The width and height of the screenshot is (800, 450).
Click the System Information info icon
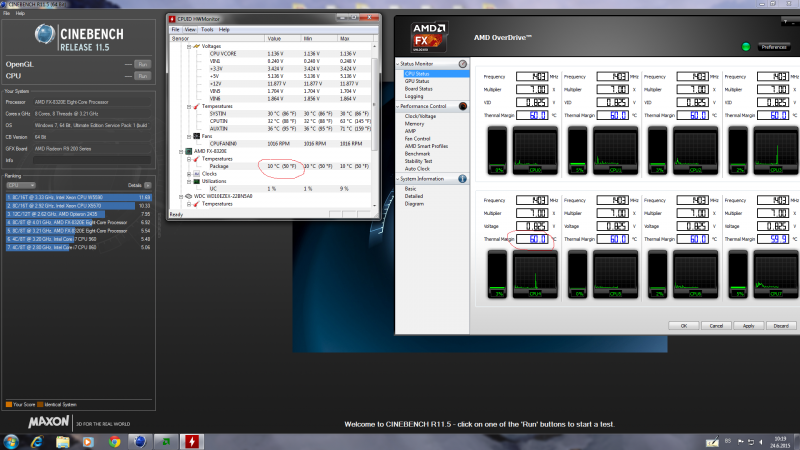pos(462,179)
